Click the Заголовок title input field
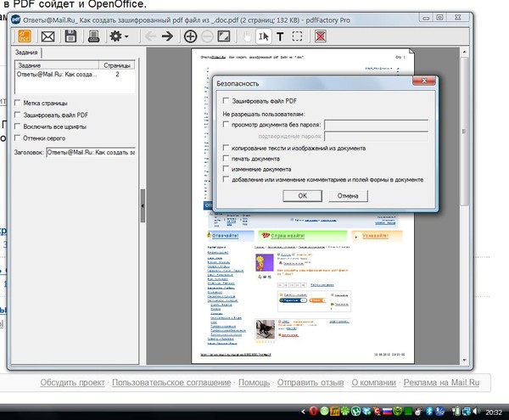The width and height of the screenshot is (509, 420). [x=91, y=152]
